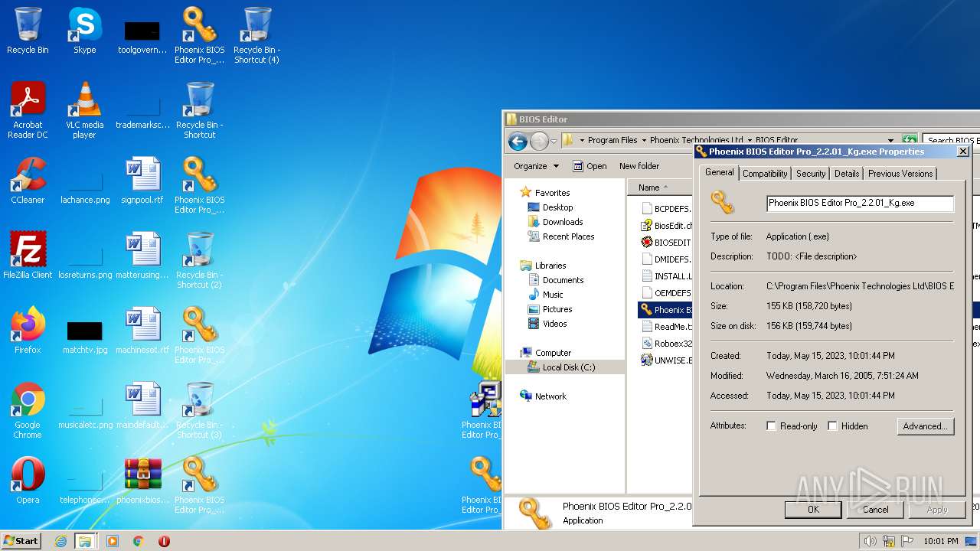
Task: Open Windows Media Player taskbar icon
Action: [113, 541]
